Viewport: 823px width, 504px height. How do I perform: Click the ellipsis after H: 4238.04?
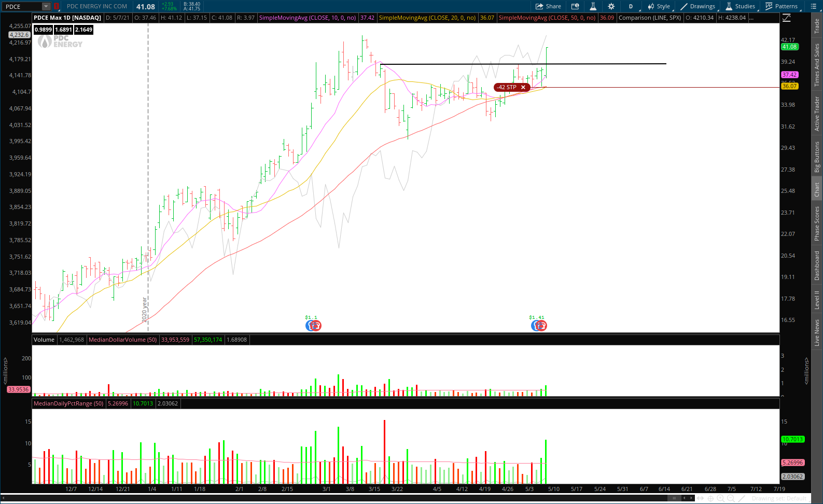click(752, 18)
